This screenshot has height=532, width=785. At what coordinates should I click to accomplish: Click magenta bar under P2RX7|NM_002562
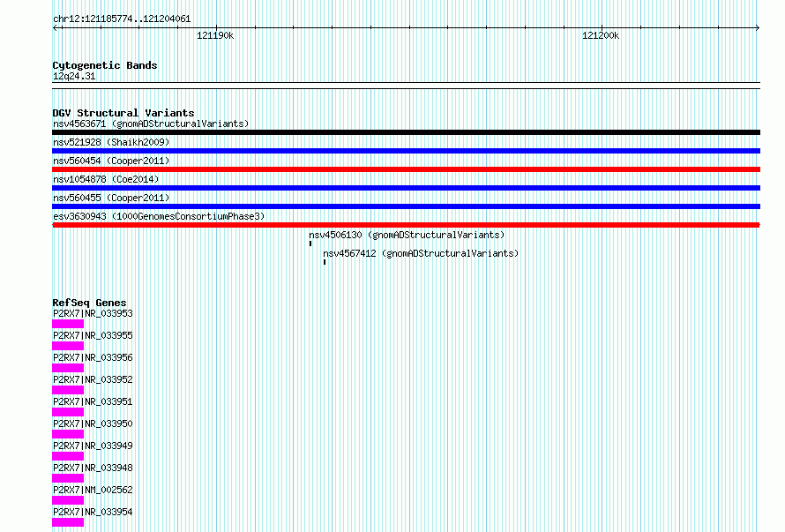pyautogui.click(x=68, y=500)
